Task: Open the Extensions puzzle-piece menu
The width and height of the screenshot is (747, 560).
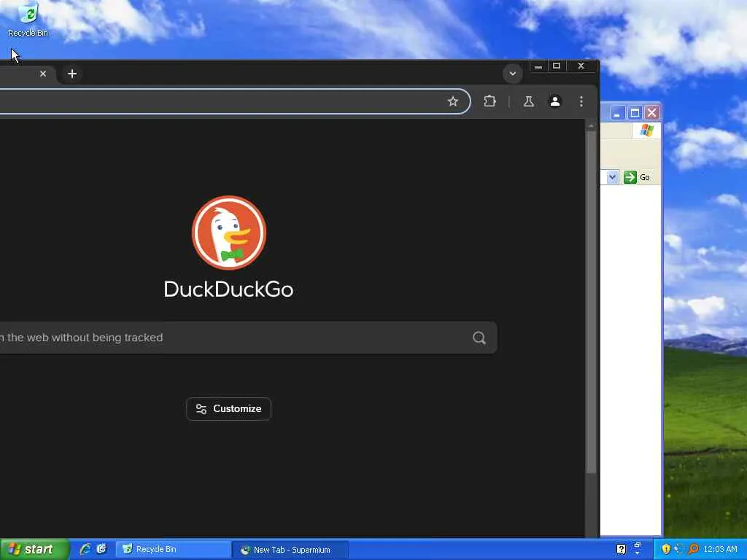Action: [489, 101]
